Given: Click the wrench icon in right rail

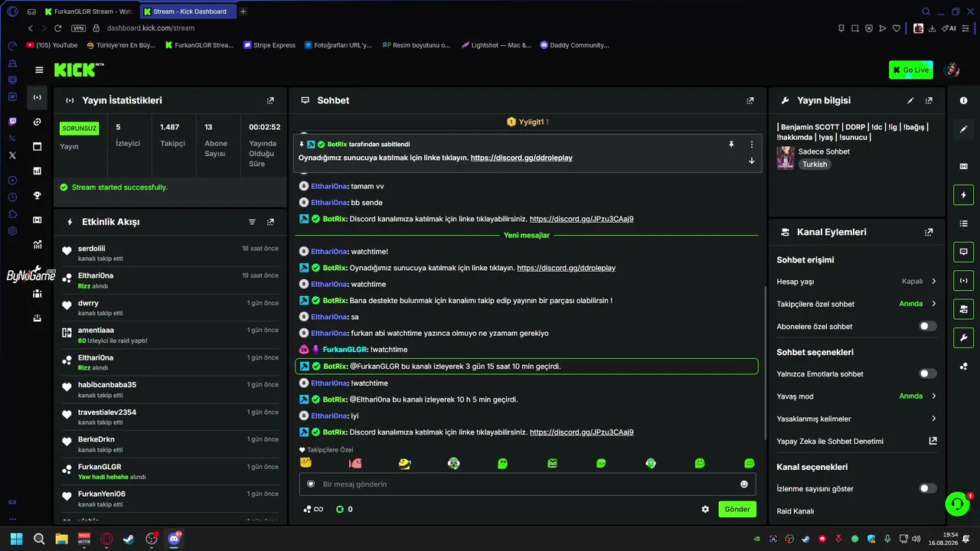Looking at the screenshot, I should pos(964,337).
